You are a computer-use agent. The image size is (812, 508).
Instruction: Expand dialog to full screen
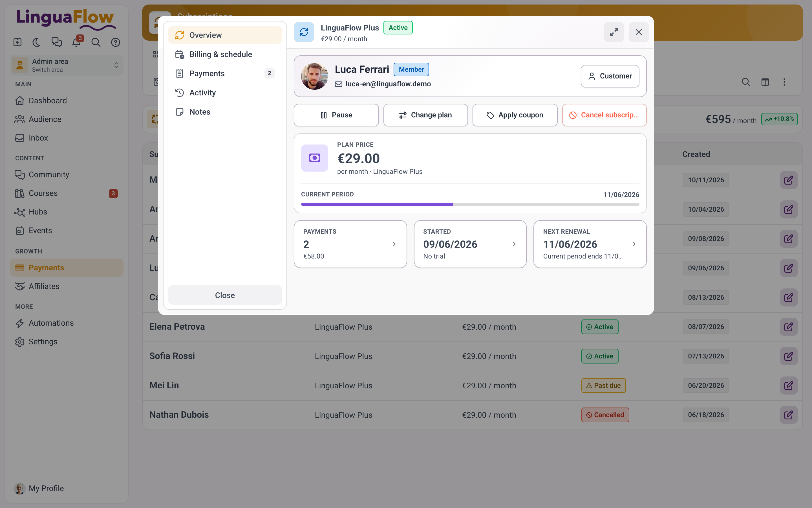[x=614, y=32]
